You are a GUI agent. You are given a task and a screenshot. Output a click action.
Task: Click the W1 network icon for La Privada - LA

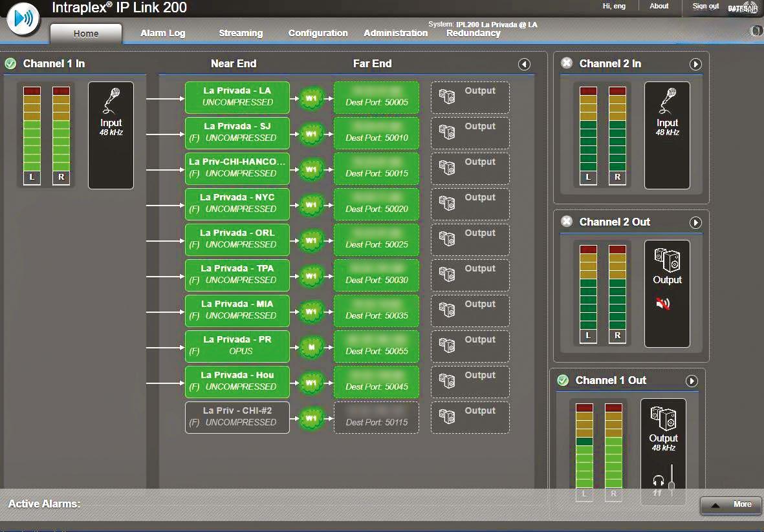click(x=311, y=98)
